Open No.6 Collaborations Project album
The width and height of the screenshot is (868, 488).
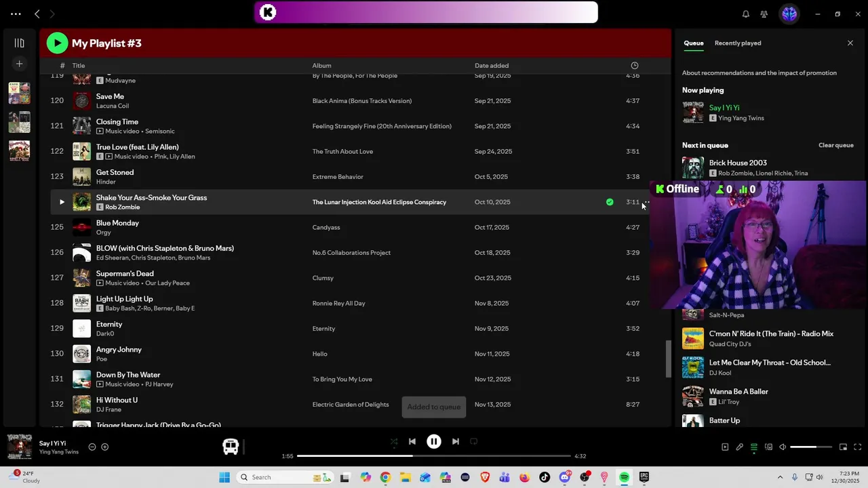point(351,253)
